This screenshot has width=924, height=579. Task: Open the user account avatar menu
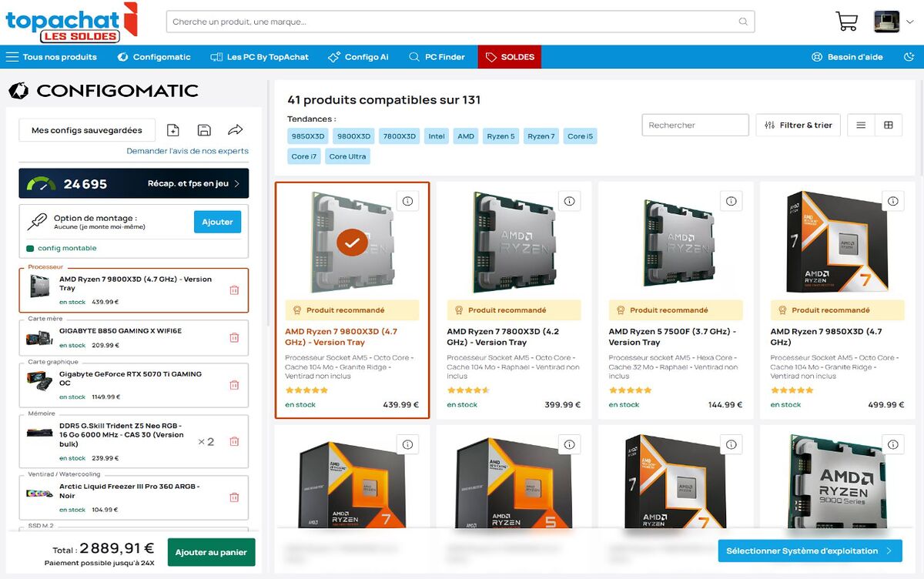point(892,22)
